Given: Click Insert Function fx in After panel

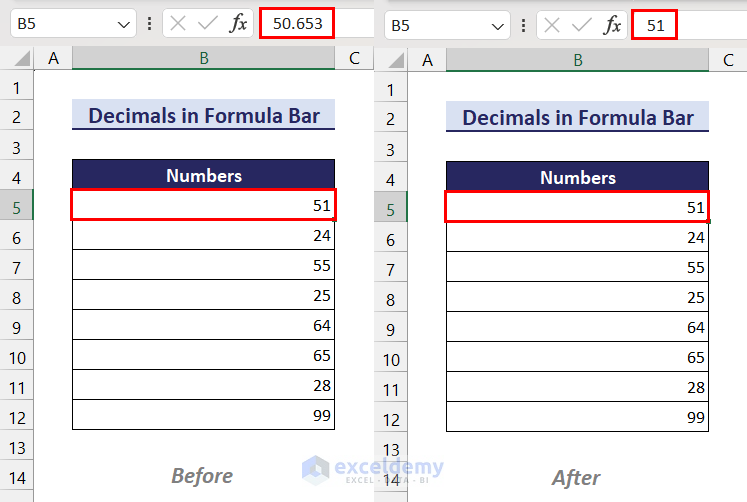Looking at the screenshot, I should click(612, 25).
